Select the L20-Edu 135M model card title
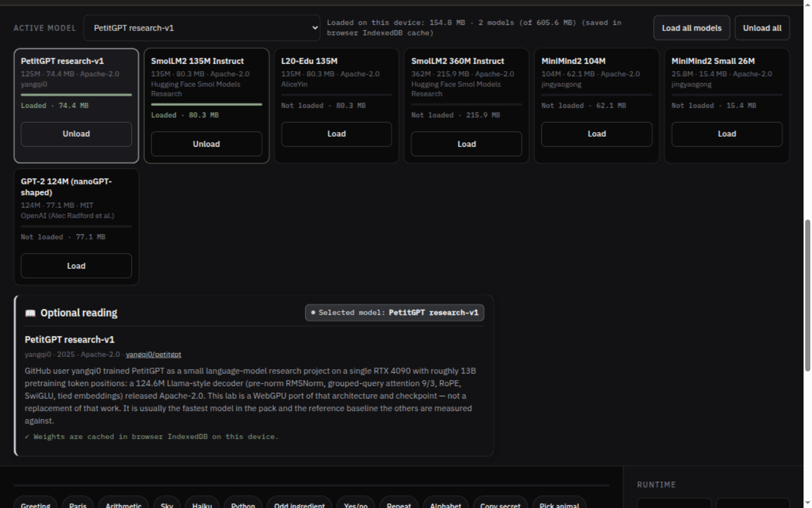This screenshot has width=812, height=508. (310, 61)
